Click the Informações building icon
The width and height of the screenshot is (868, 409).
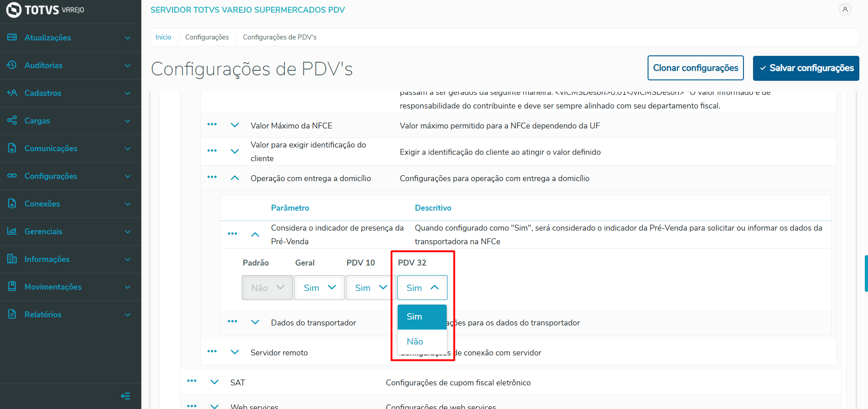pos(12,259)
